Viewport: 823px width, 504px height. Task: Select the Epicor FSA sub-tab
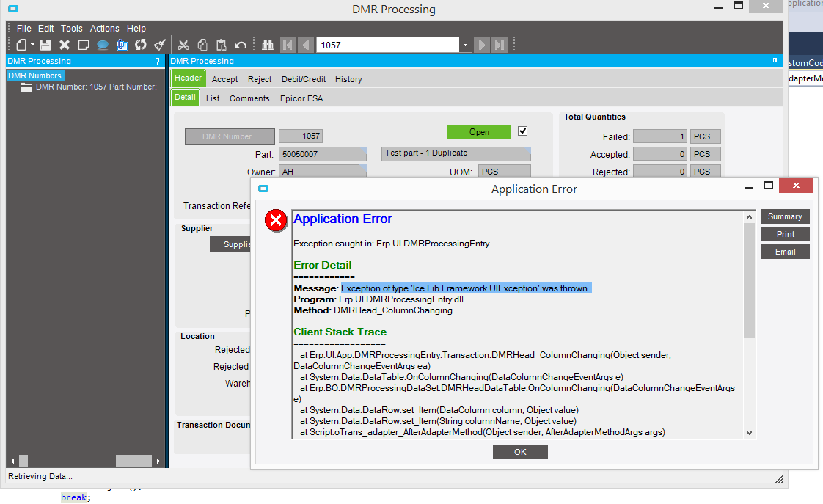301,98
